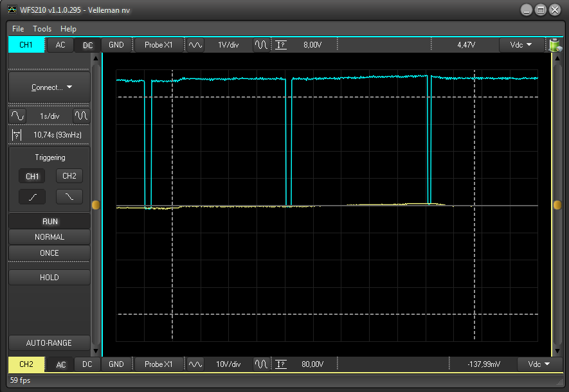Image resolution: width=569 pixels, height=392 pixels.
Task: Click the CH1 voltage cursor marker icon
Action: click(281, 45)
